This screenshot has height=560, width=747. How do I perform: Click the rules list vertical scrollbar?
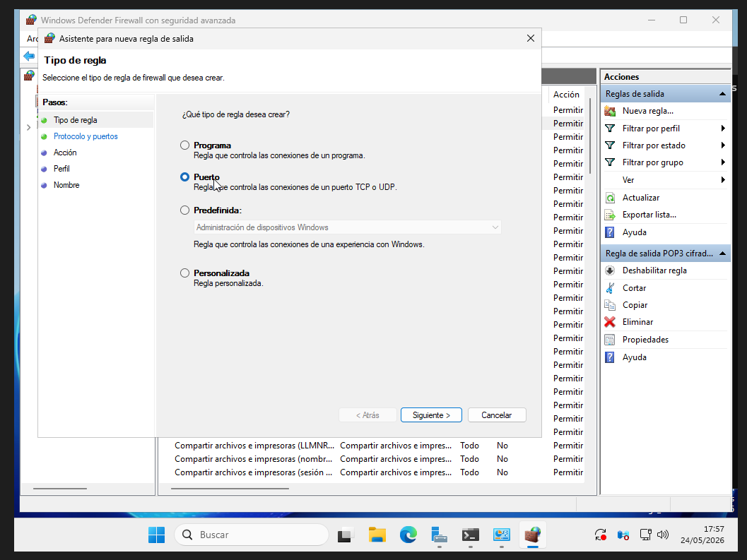[590, 136]
